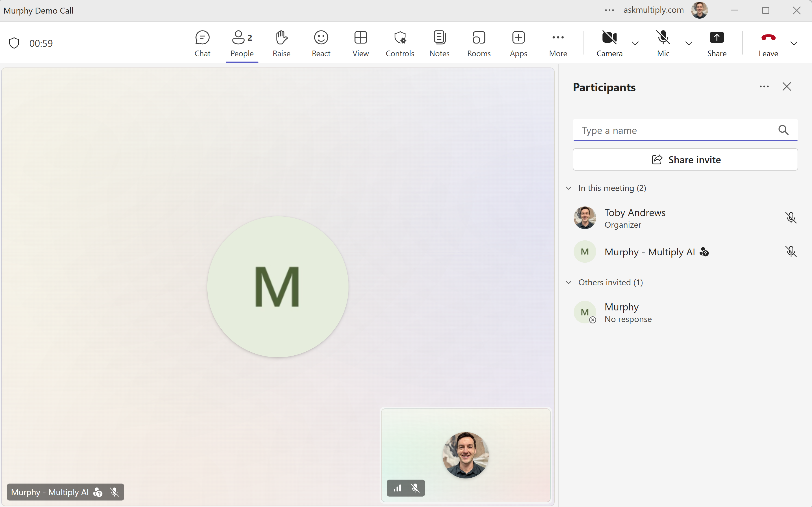The width and height of the screenshot is (812, 507).
Task: Click the muted mic icon in self-view
Action: (x=415, y=488)
